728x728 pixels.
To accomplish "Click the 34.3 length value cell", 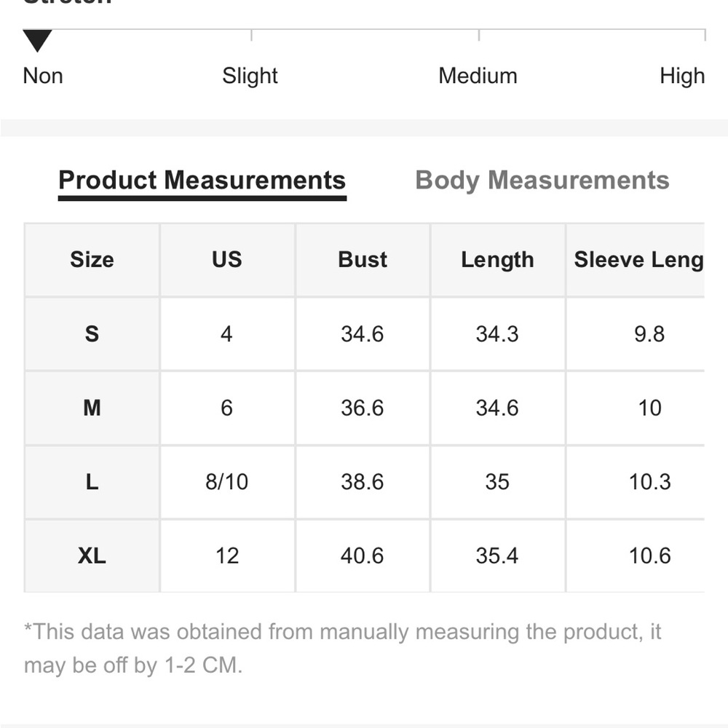I will click(x=497, y=334).
